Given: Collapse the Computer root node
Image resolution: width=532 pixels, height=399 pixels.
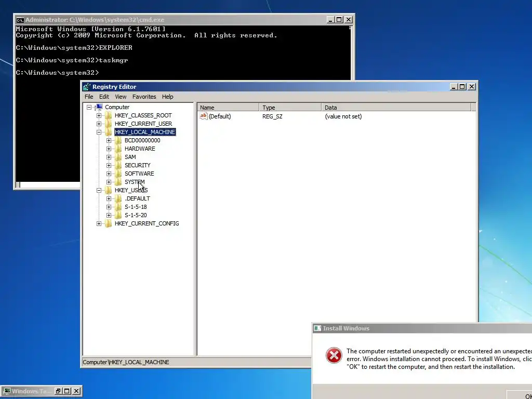Looking at the screenshot, I should (x=89, y=107).
